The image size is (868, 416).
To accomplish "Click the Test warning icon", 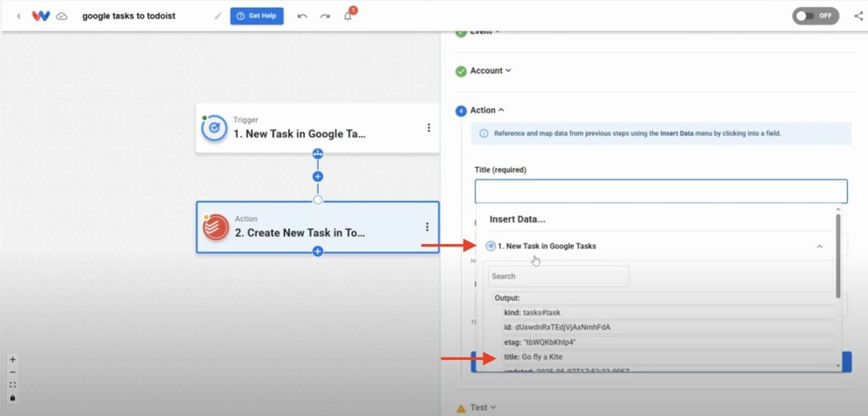I will point(460,408).
